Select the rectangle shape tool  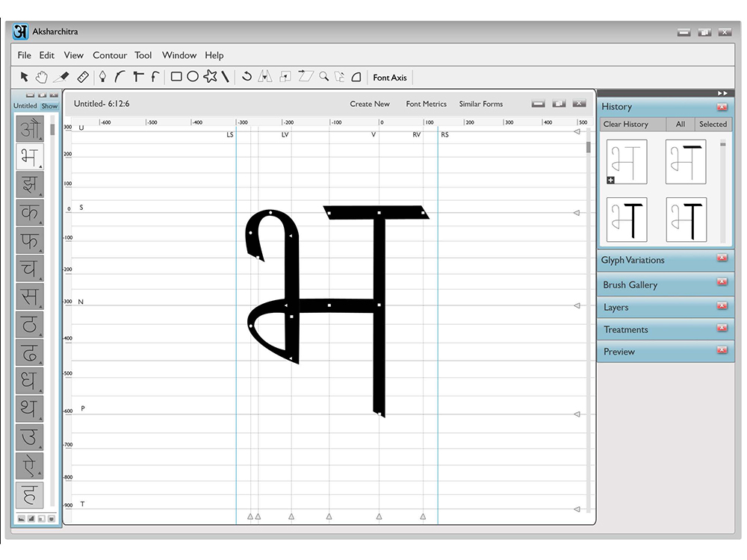pyautogui.click(x=176, y=77)
